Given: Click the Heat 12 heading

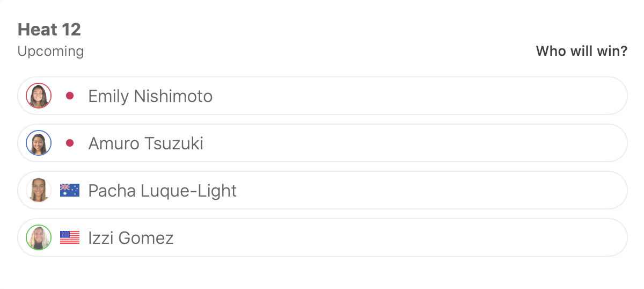Looking at the screenshot, I should pyautogui.click(x=49, y=30).
